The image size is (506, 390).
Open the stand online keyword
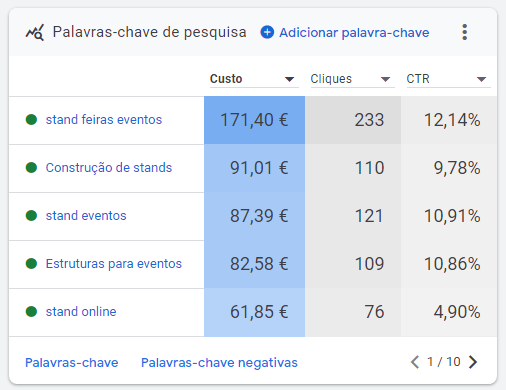point(81,312)
